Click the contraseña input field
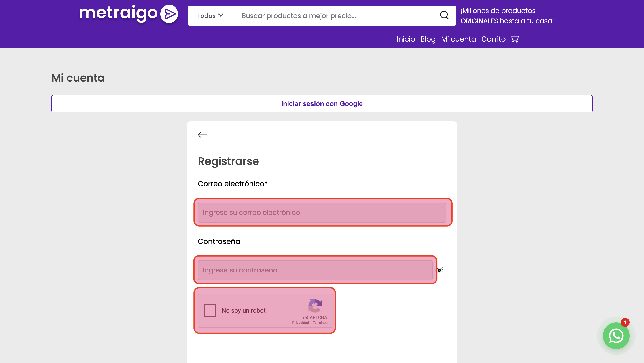The height and width of the screenshot is (363, 644). tap(315, 270)
